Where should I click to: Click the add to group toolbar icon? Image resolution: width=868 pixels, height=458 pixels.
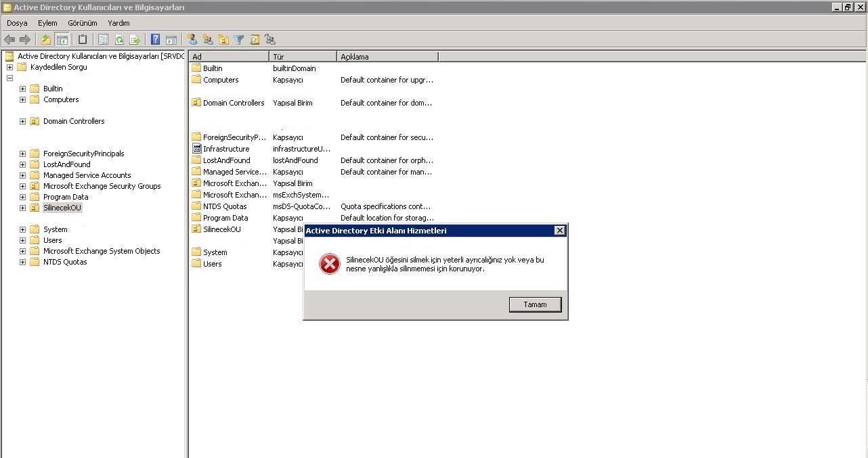click(x=270, y=40)
